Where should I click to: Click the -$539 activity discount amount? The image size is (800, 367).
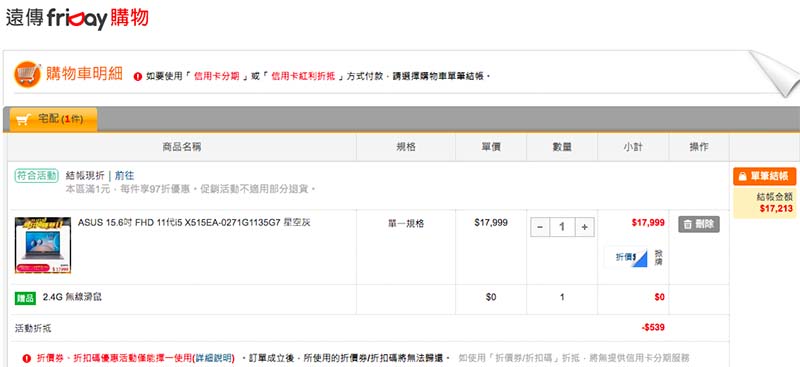coord(653,327)
